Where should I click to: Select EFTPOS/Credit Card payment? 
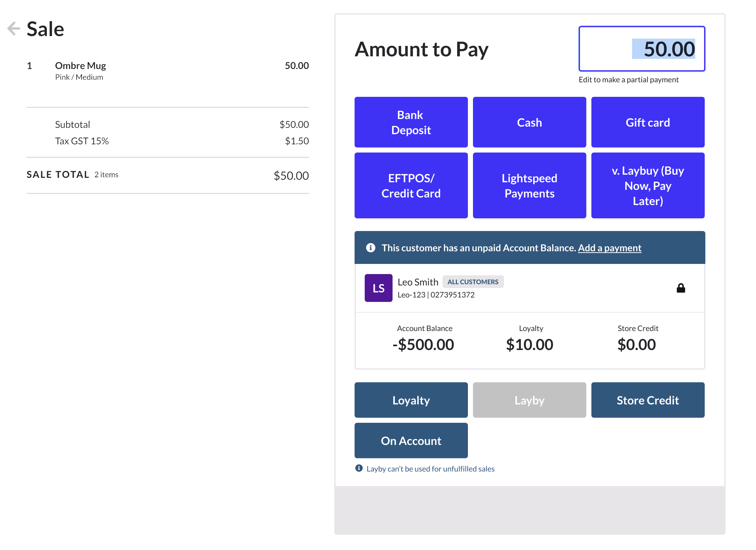(x=411, y=185)
